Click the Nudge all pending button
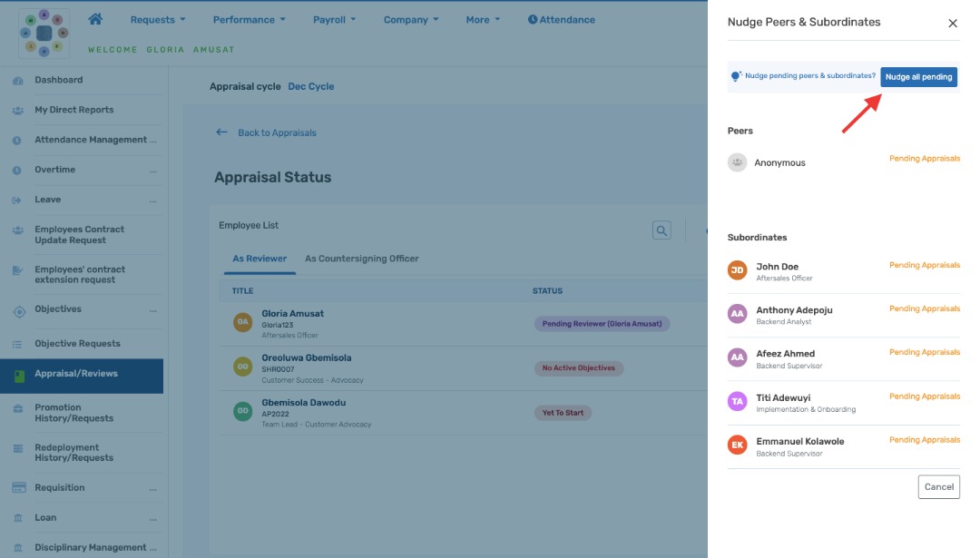Viewport: 980px width, 558px height. tap(918, 77)
